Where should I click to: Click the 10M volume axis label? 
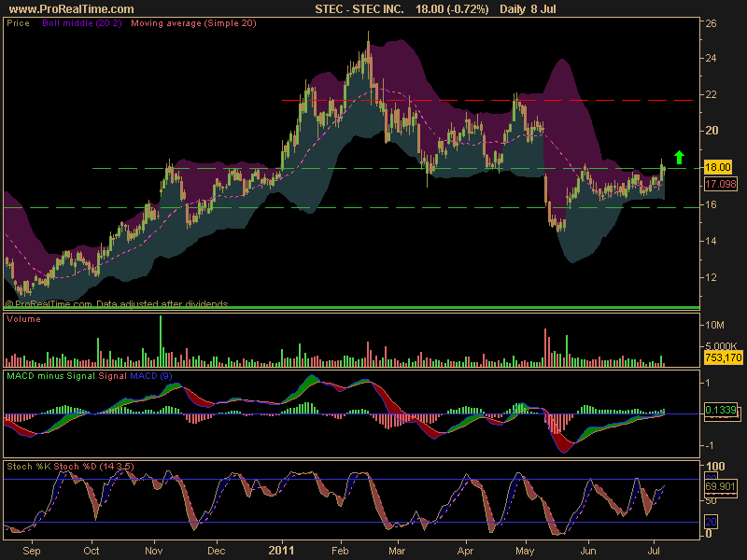pos(714,325)
